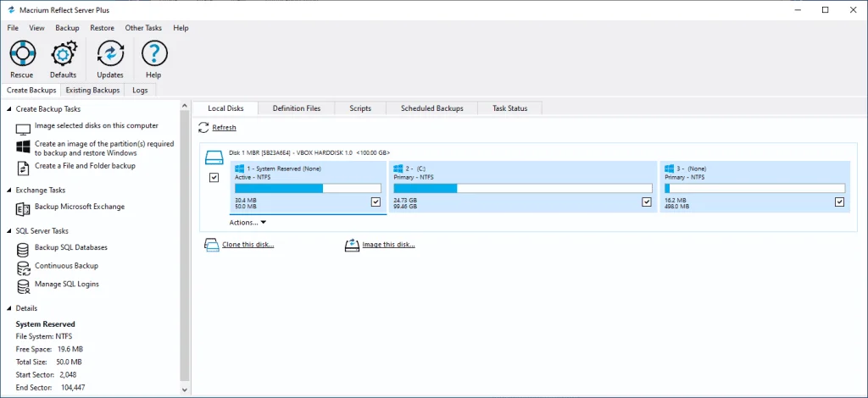
Task: Collapse the SQL Server Tasks section
Action: click(8, 231)
